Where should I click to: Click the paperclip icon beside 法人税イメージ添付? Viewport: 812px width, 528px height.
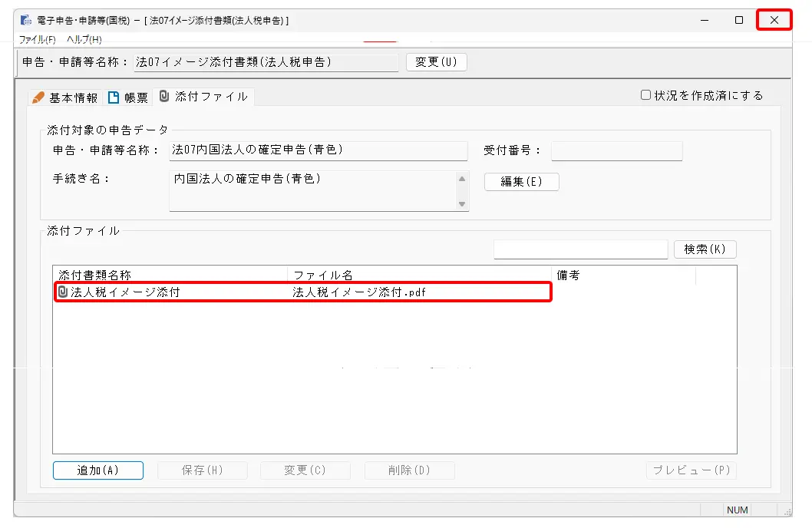coord(63,292)
